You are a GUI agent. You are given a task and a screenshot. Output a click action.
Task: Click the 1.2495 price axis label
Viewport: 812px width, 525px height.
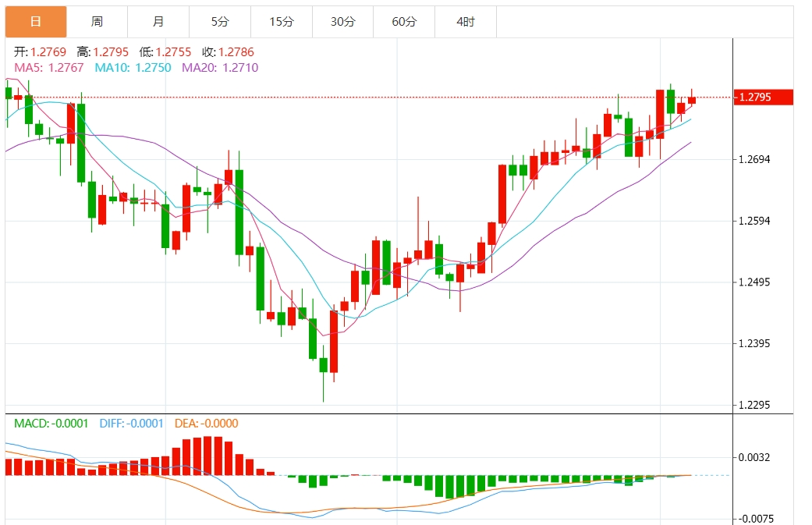[754, 282]
